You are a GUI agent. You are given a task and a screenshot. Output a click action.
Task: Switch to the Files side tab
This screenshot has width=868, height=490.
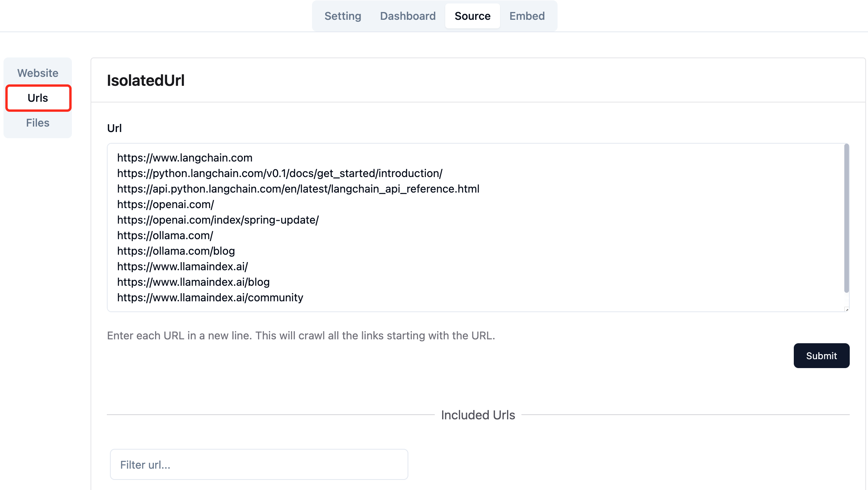[38, 123]
